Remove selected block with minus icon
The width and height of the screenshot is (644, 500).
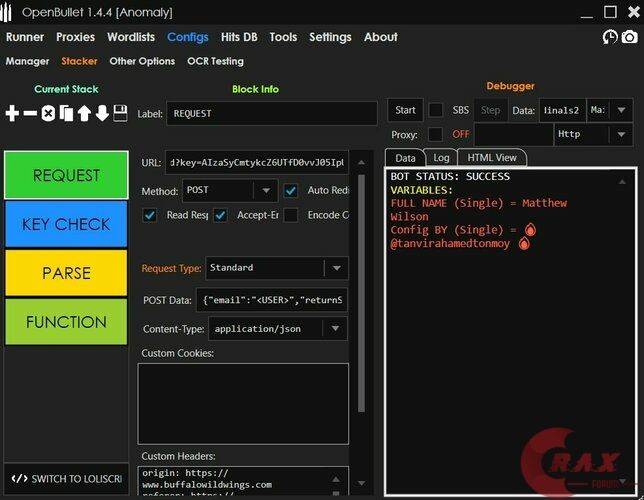(x=30, y=113)
